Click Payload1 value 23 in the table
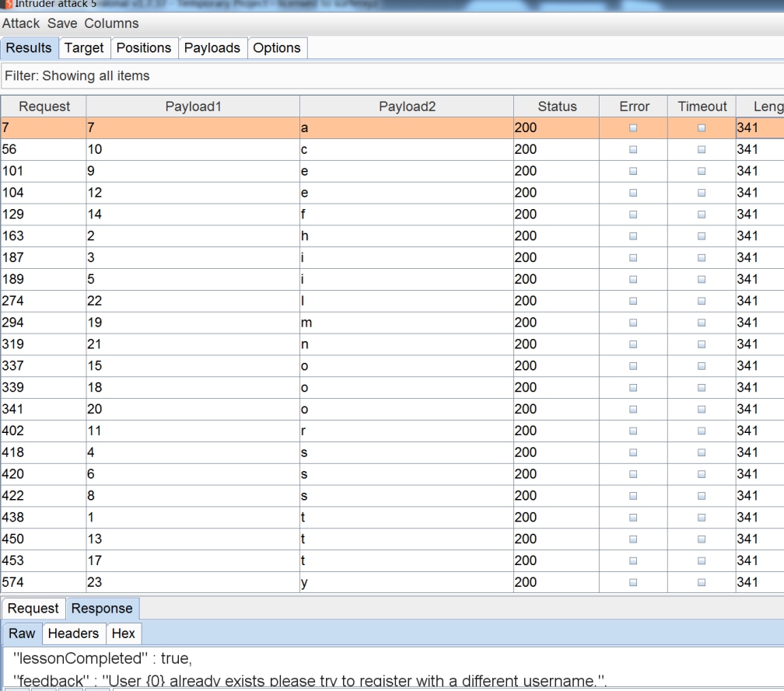This screenshot has width=784, height=691. [x=193, y=583]
